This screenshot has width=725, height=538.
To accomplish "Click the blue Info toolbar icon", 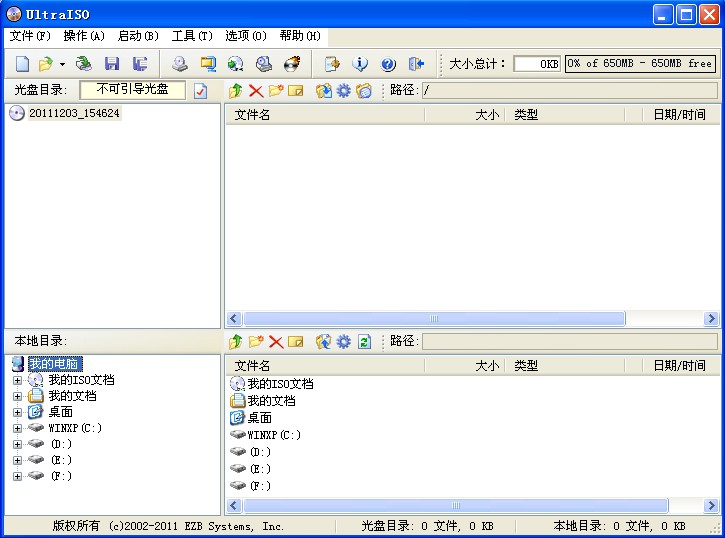I will pos(360,63).
